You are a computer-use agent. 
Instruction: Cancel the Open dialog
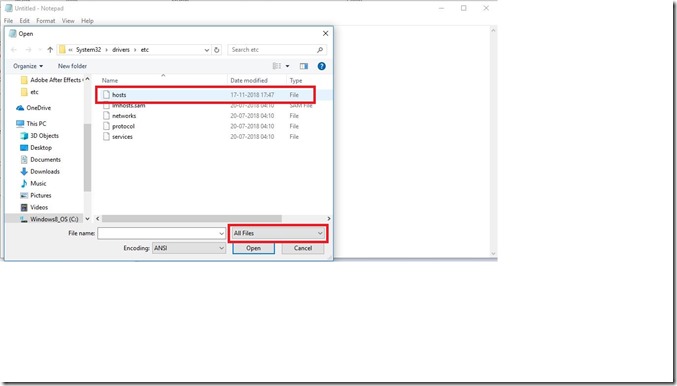click(303, 248)
